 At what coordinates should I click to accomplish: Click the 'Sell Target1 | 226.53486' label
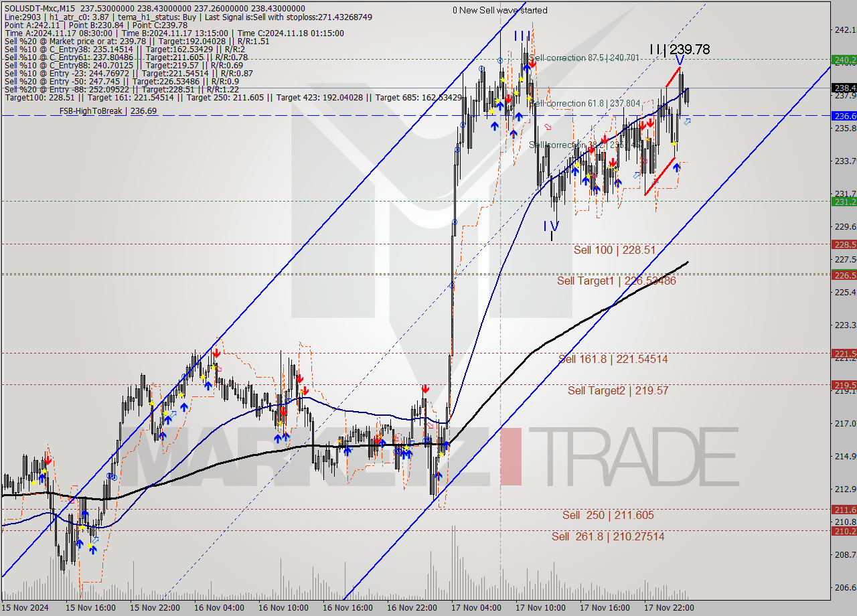617,281
